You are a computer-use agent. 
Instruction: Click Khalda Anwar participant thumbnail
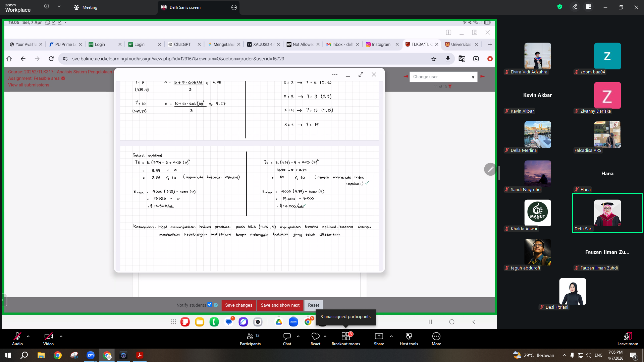pyautogui.click(x=537, y=213)
